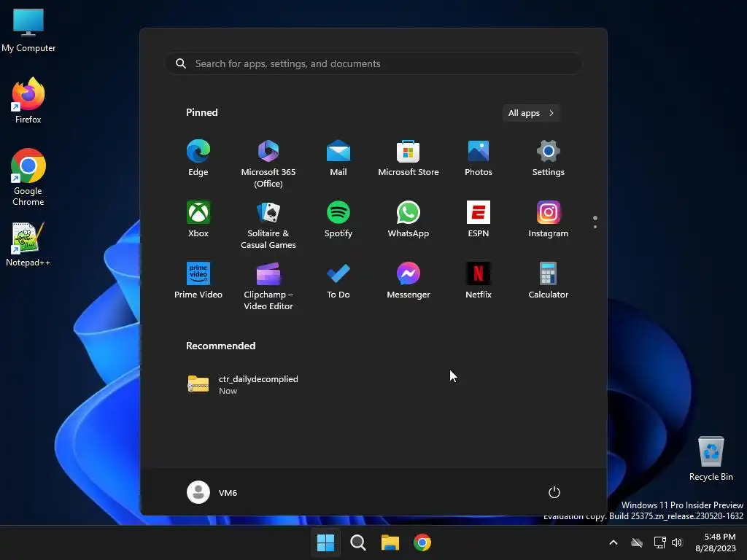This screenshot has height=560, width=747.
Task: Expand the All apps list
Action: [531, 113]
